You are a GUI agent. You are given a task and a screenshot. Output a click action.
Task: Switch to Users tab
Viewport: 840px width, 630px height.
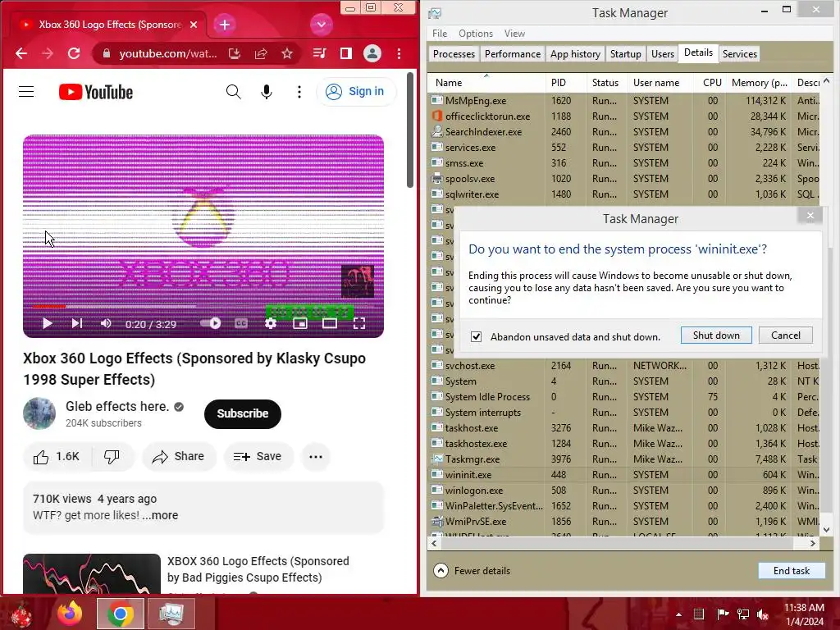(x=663, y=54)
